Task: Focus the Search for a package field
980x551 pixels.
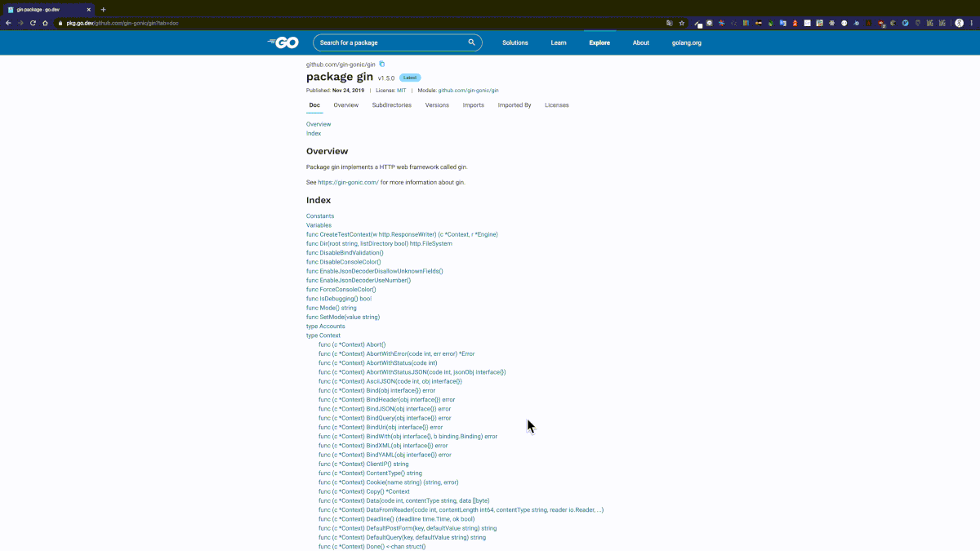Action: click(397, 42)
